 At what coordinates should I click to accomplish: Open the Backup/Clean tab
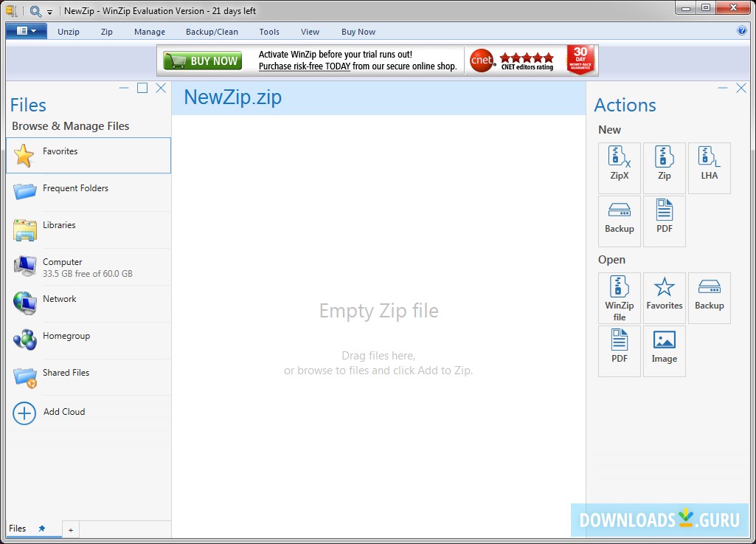click(x=212, y=32)
